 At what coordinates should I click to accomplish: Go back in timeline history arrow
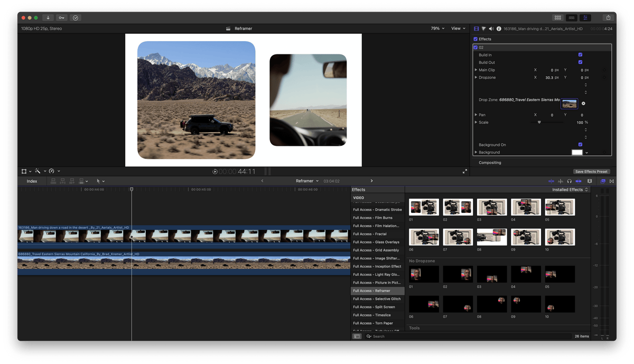click(262, 181)
